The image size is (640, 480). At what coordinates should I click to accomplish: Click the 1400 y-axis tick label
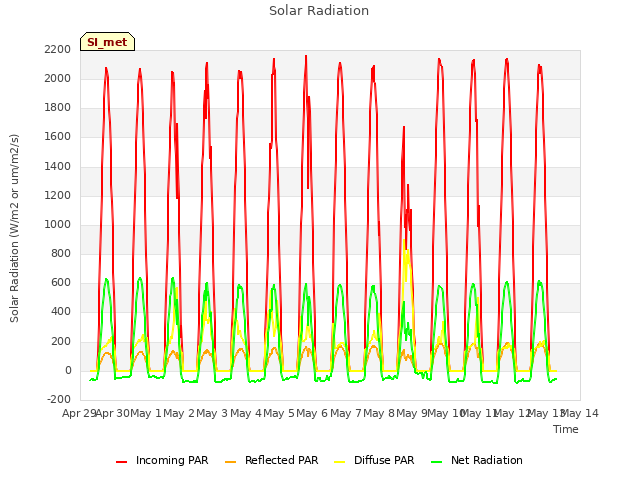pos(58,167)
